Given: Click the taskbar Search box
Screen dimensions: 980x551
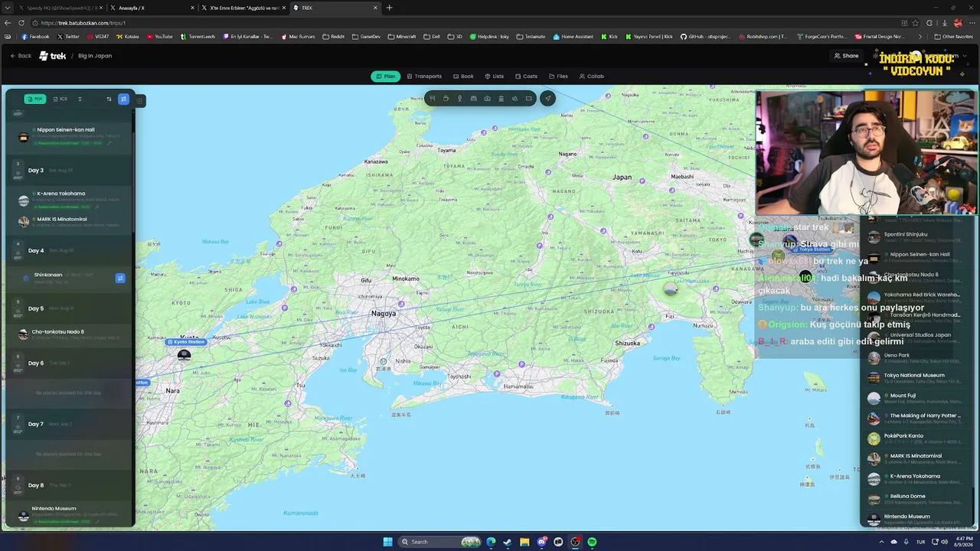Looking at the screenshot, I should 441,542.
